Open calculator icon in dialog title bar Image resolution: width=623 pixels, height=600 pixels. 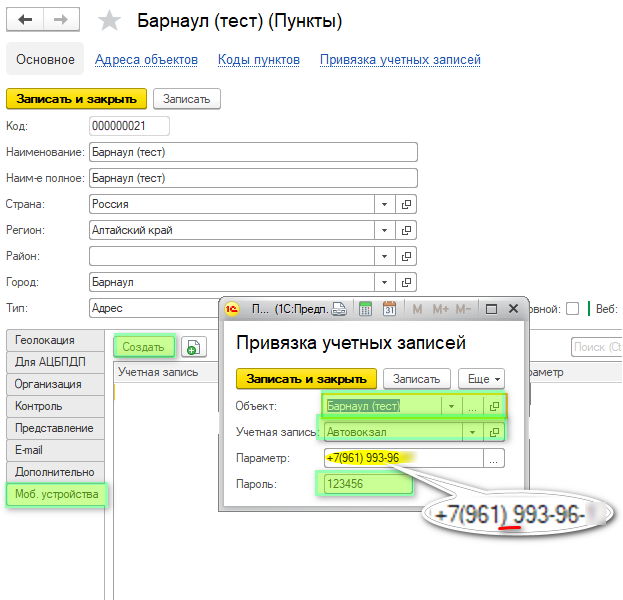tap(366, 309)
